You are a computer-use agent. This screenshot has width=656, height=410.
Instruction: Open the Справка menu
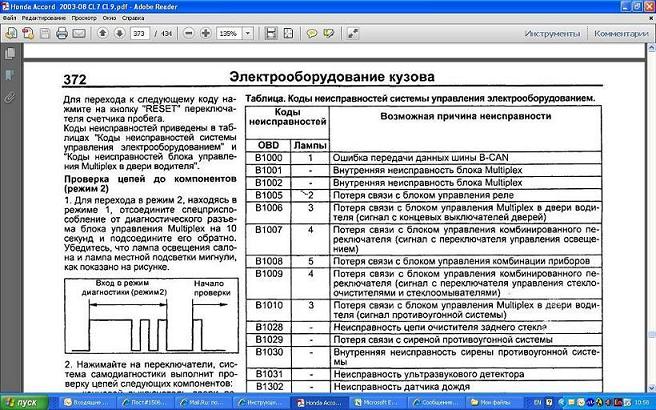pos(133,18)
